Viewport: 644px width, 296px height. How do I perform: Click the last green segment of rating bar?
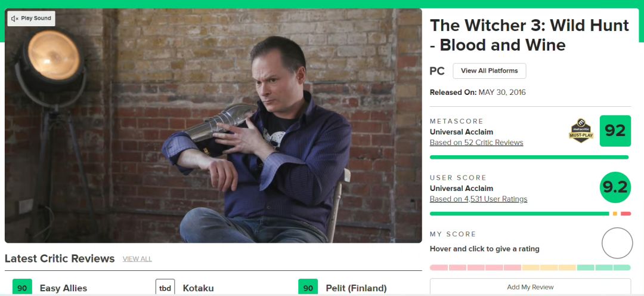click(x=621, y=267)
